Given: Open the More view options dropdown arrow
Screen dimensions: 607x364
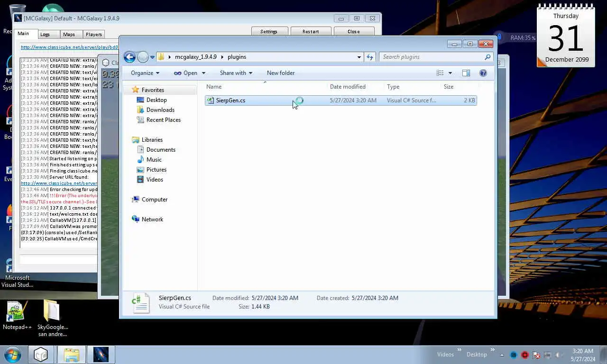Looking at the screenshot, I should 450,73.
